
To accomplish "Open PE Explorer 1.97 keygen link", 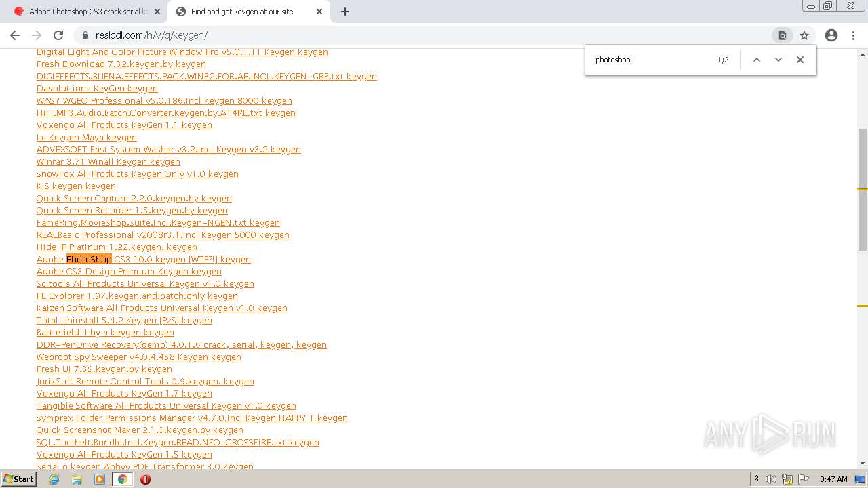I will [137, 296].
